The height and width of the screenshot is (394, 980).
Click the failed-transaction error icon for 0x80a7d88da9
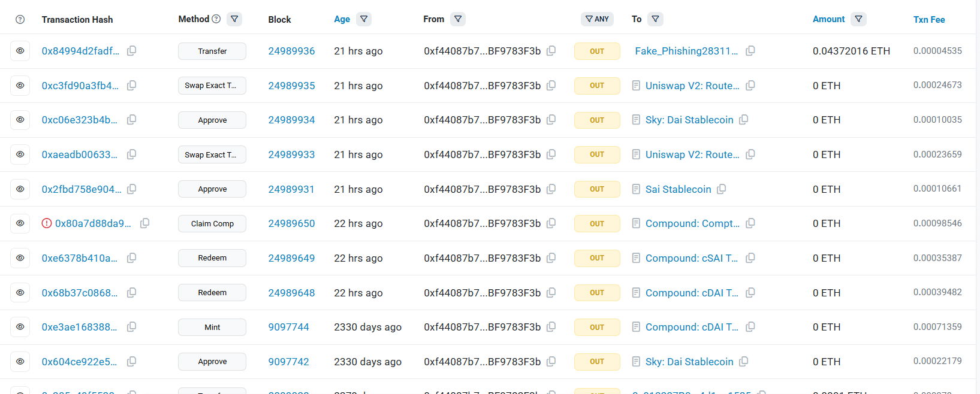[47, 223]
